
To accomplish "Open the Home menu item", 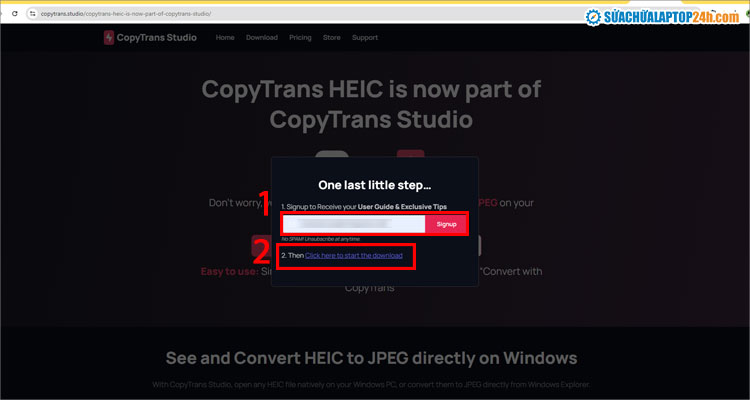I will coord(225,37).
